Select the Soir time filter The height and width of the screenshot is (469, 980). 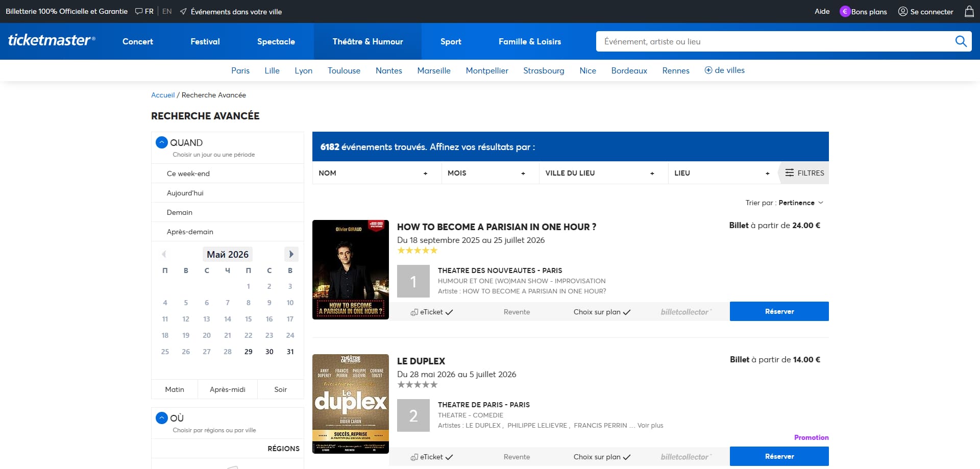pyautogui.click(x=280, y=389)
